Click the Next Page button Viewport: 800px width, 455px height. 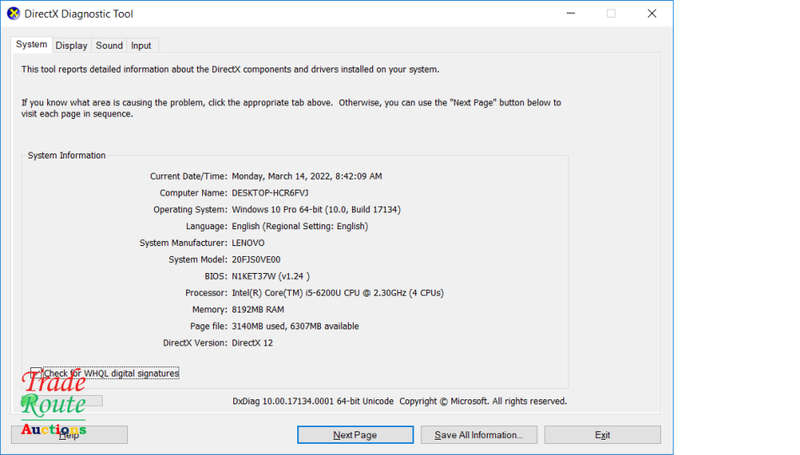[x=355, y=435]
